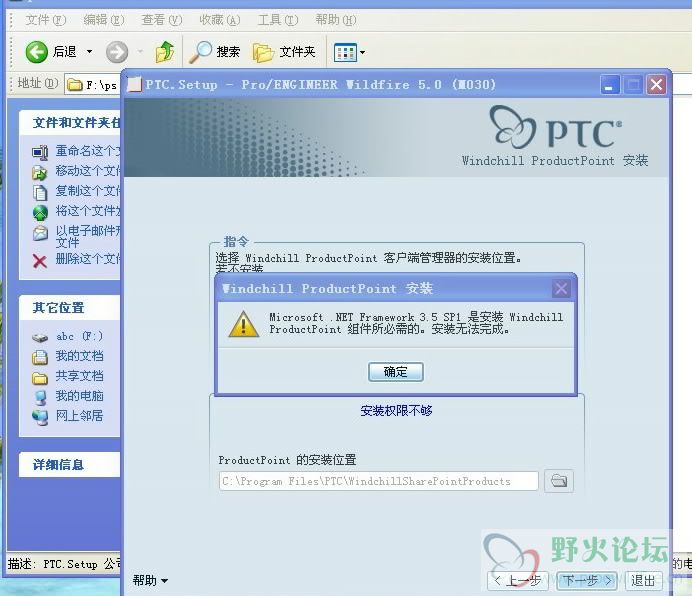This screenshot has height=596, width=692.
Task: Close the PTC.Setup window
Action: (656, 84)
